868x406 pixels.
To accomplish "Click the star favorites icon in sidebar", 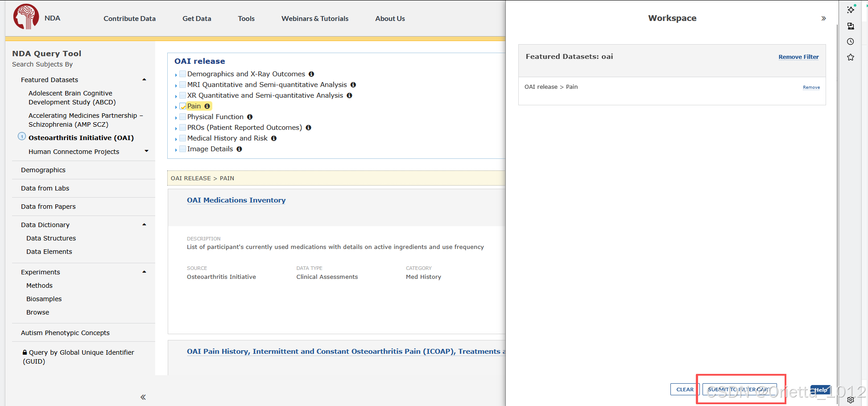I will (x=851, y=57).
